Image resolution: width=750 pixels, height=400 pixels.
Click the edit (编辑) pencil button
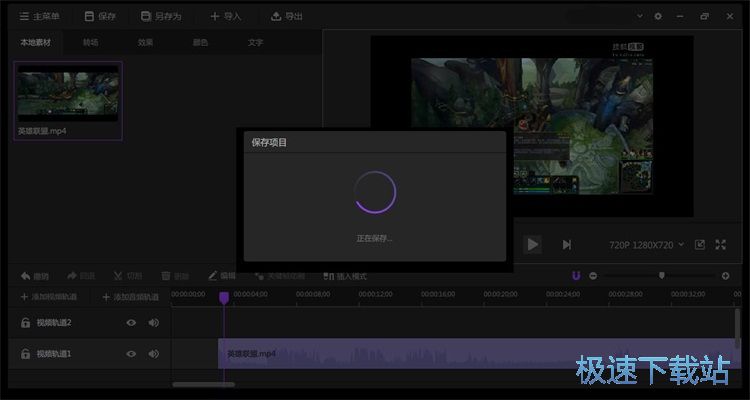222,276
